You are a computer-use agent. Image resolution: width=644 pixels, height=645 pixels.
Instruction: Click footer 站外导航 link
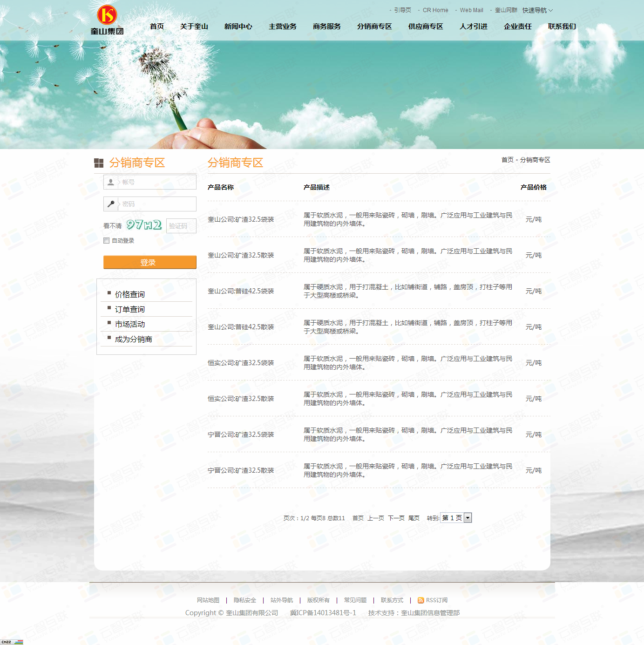(282, 600)
